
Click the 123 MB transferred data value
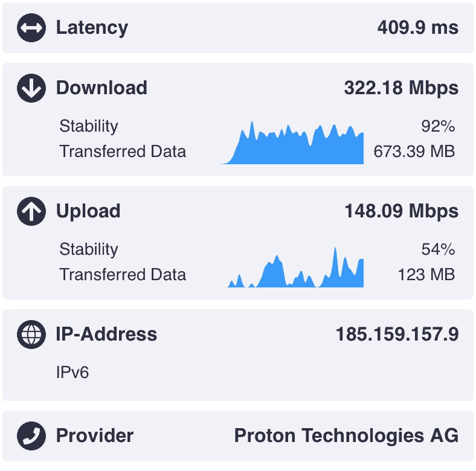[426, 275]
